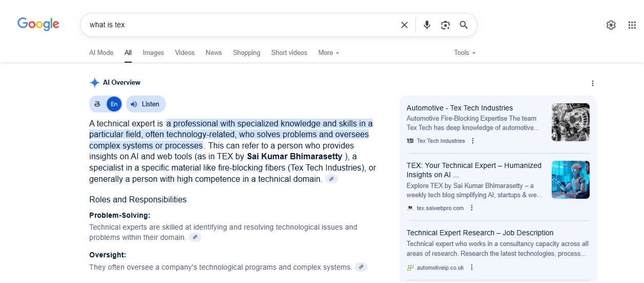The width and height of the screenshot is (644, 283).
Task: Switch AI Overview to Telugu language
Action: coord(97,104)
